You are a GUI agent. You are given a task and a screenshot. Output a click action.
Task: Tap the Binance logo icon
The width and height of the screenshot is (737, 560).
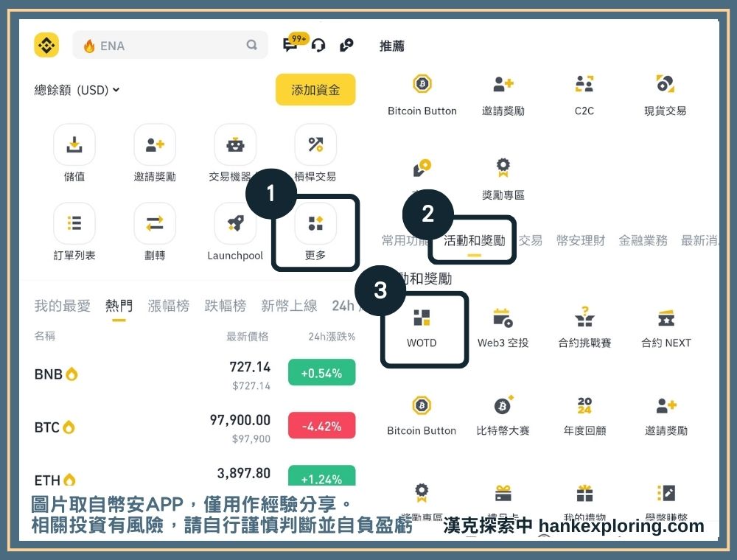46,45
